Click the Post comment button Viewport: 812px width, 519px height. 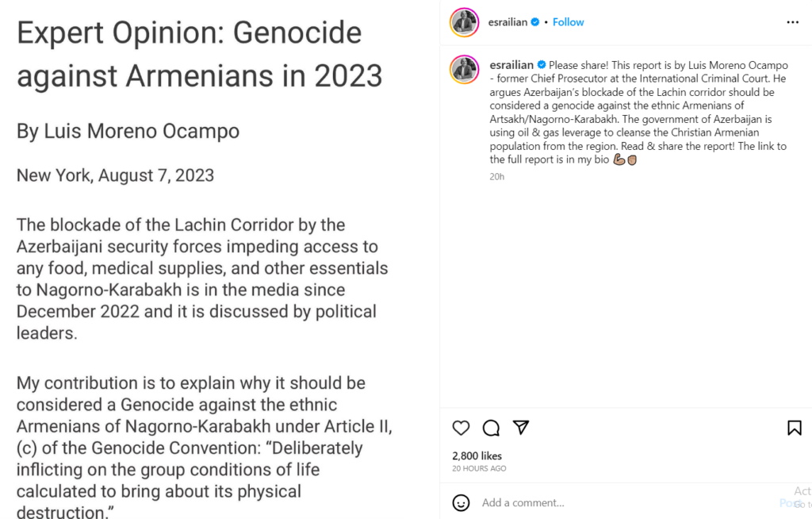[x=791, y=502]
